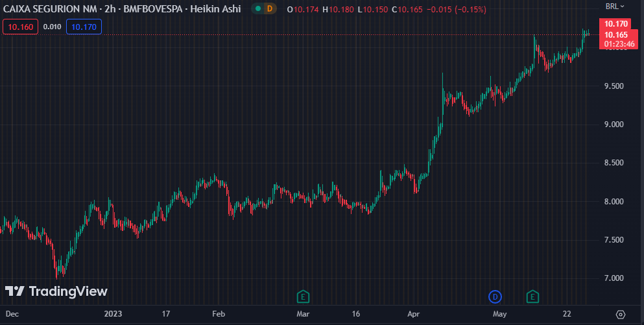Screen dimensions: 644x325
Task: Click the 7.000 price axis label
Action: click(614, 278)
